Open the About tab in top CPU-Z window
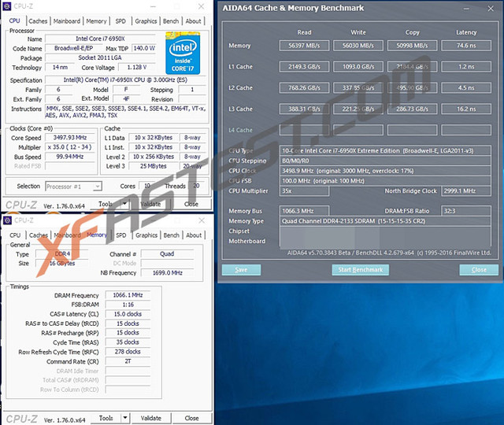Screen dimensions: 504x425 tap(193, 21)
